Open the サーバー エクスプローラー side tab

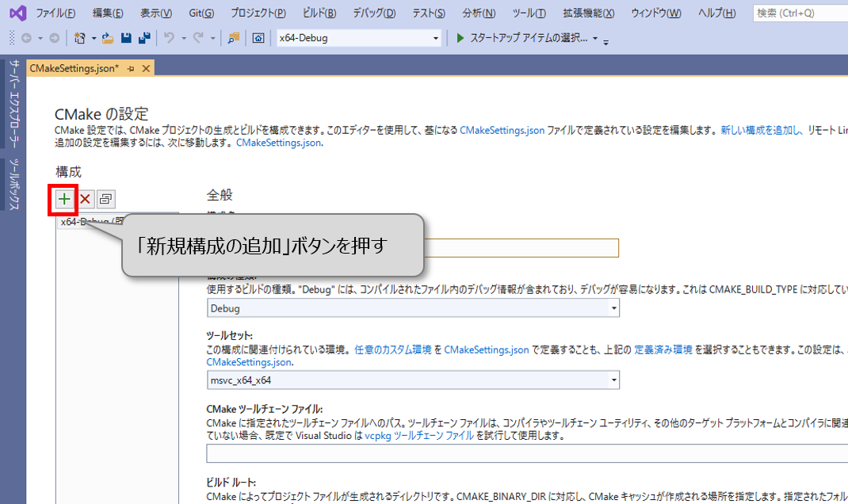[14, 103]
